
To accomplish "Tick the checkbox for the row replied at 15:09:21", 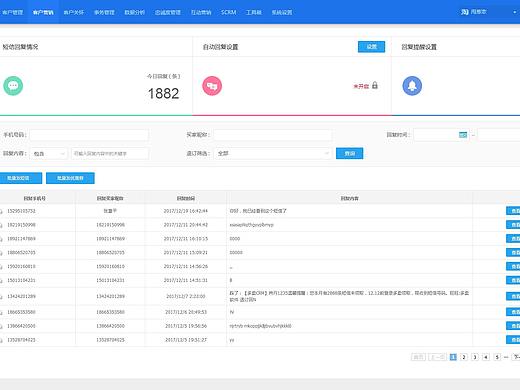I will 1,253.
